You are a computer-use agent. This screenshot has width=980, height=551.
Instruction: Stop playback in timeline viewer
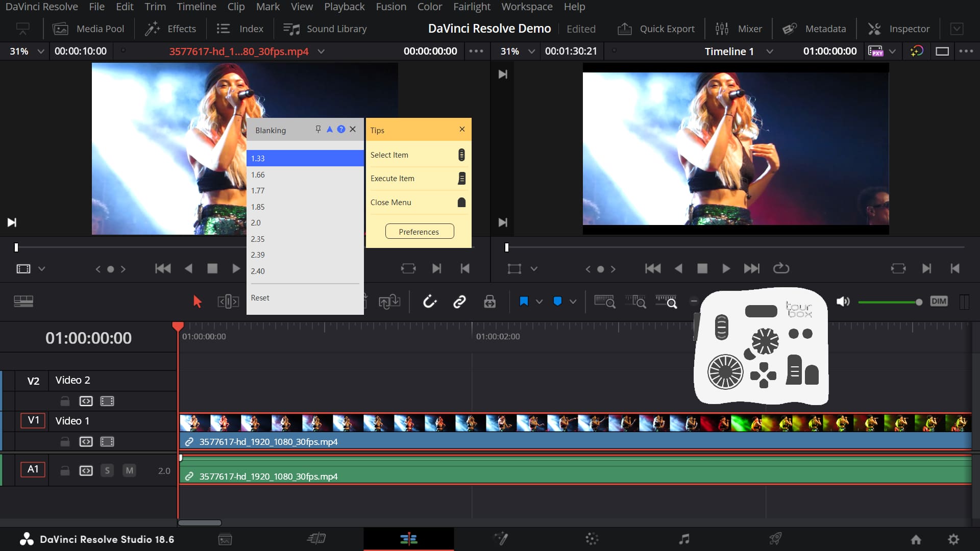point(702,269)
